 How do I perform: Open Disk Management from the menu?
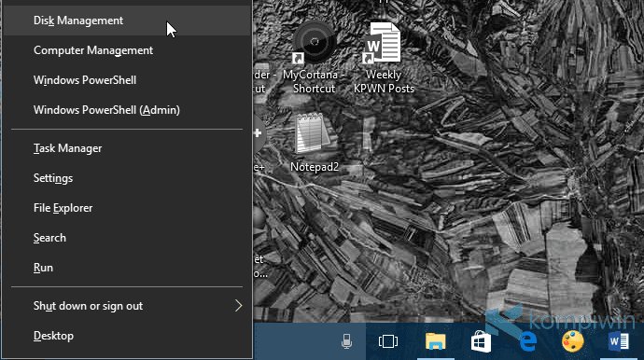[127, 21]
